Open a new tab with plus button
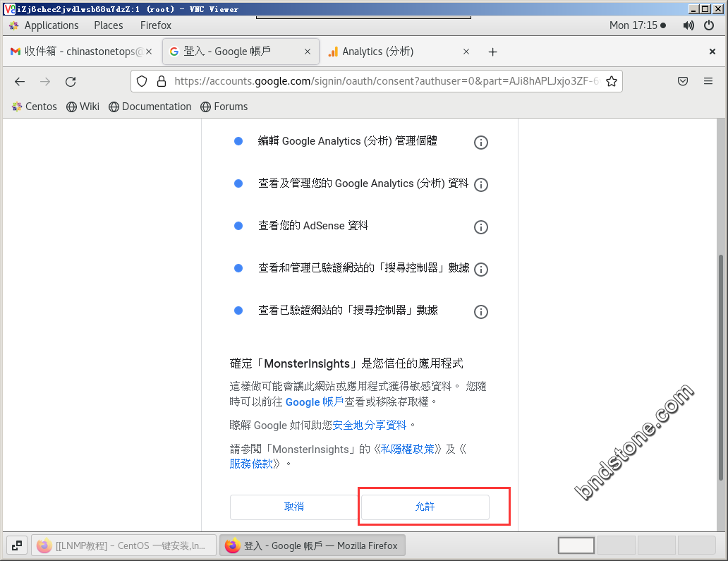 pyautogui.click(x=492, y=52)
